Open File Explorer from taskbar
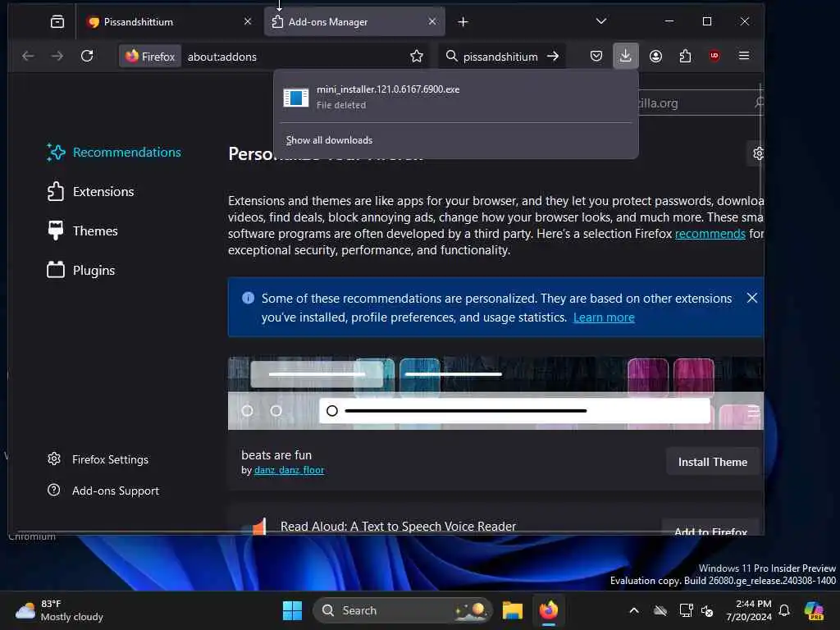840x630 pixels. pyautogui.click(x=512, y=610)
